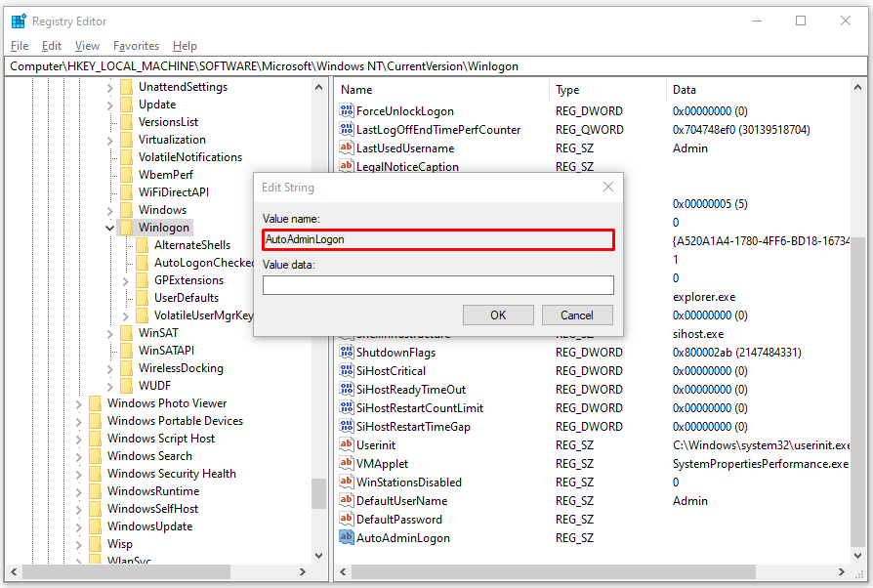The width and height of the screenshot is (873, 588).
Task: Click the UserDefaults folder icon
Action: 143,297
